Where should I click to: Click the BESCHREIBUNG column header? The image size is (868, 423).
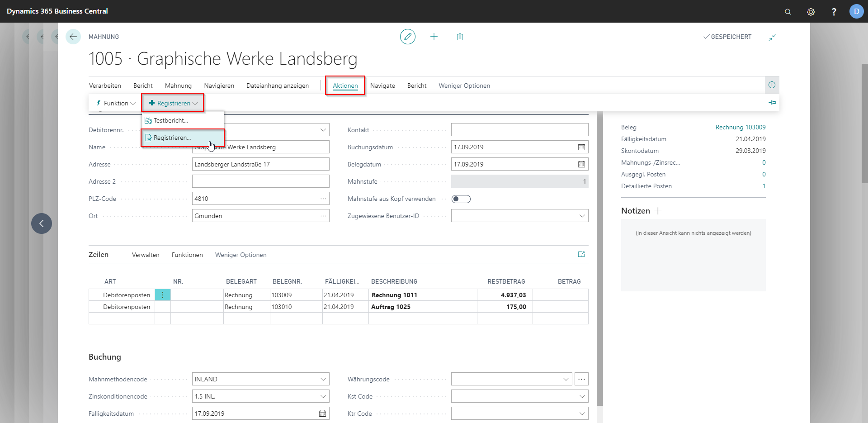394,281
